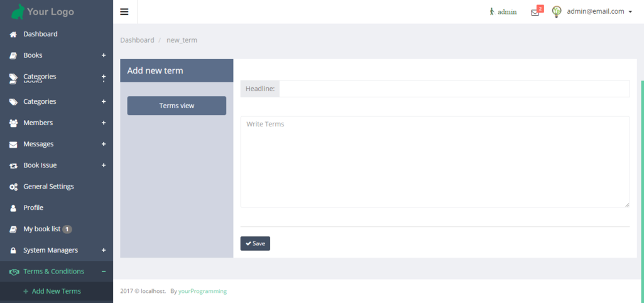Open My book list menu item
This screenshot has width=644, height=303.
tap(41, 229)
